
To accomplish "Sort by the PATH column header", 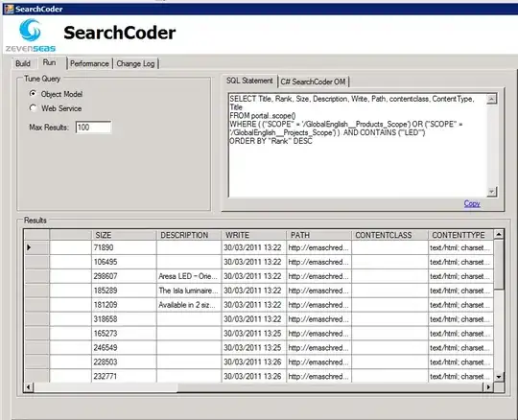I will click(318, 235).
